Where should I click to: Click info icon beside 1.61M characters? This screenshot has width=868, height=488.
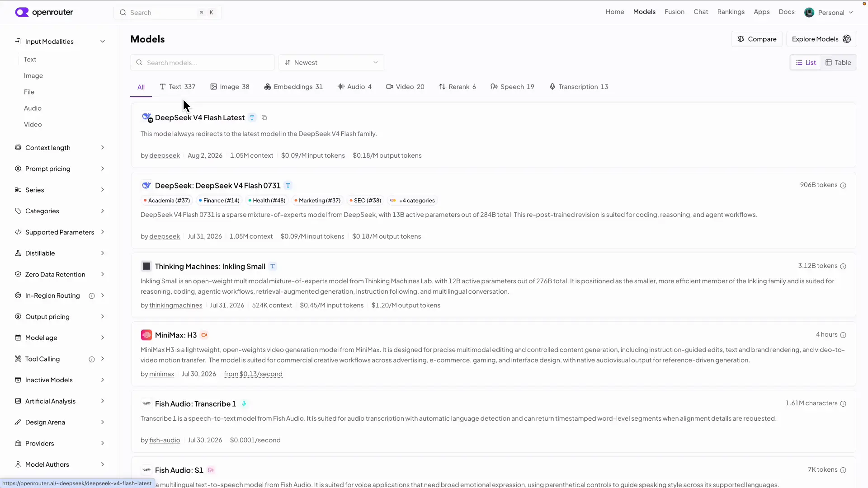coord(843,404)
